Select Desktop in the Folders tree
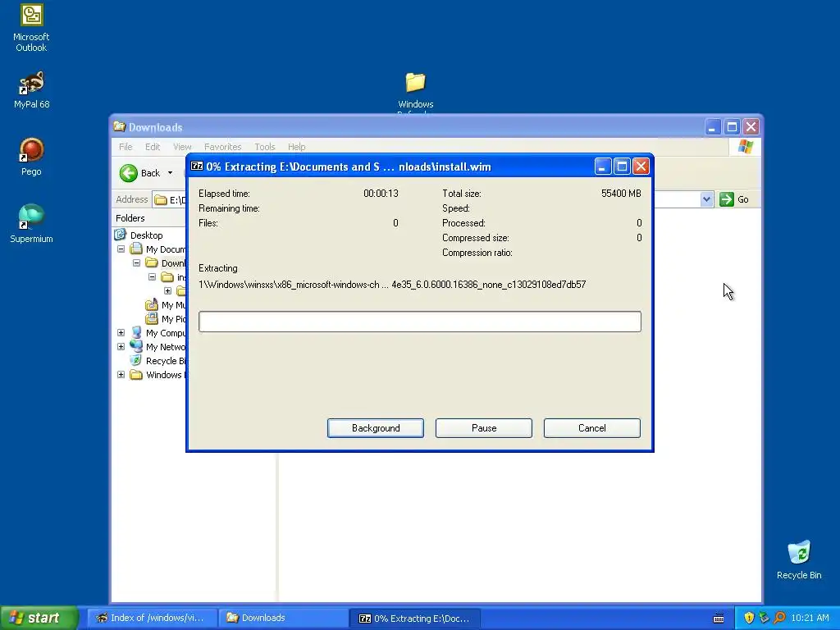The image size is (840, 630). (x=146, y=235)
